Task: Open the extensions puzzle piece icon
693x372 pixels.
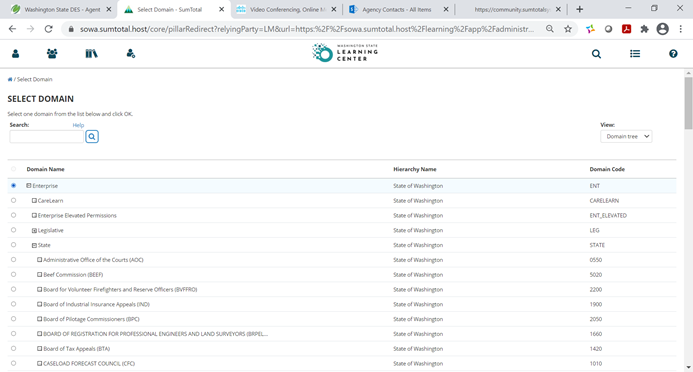Action: (644, 29)
